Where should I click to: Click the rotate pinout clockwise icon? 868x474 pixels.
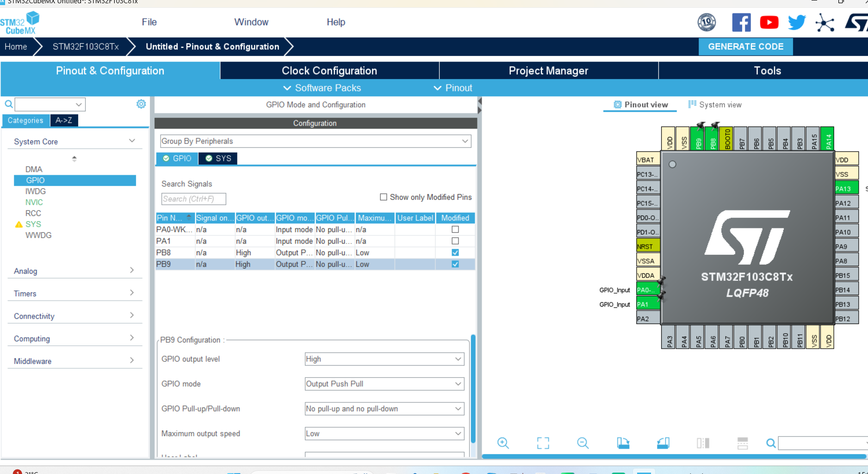(623, 443)
